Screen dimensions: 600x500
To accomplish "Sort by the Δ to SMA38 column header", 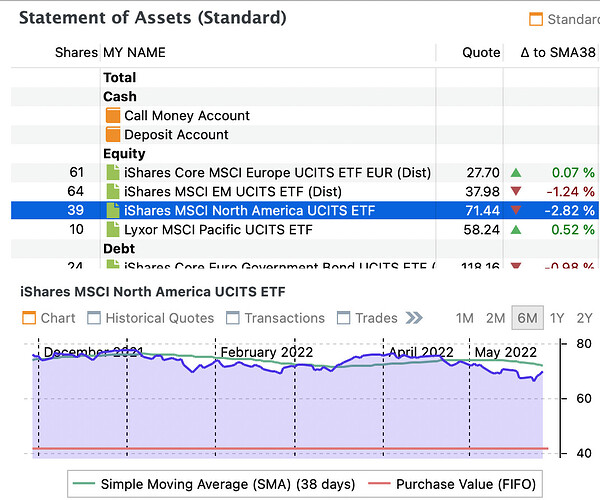I will [558, 52].
